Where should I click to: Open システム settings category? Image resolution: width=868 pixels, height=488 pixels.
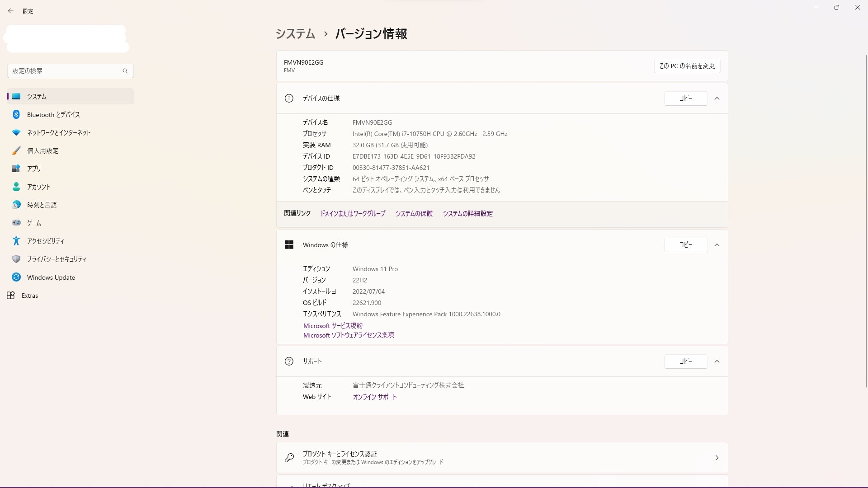coord(71,96)
